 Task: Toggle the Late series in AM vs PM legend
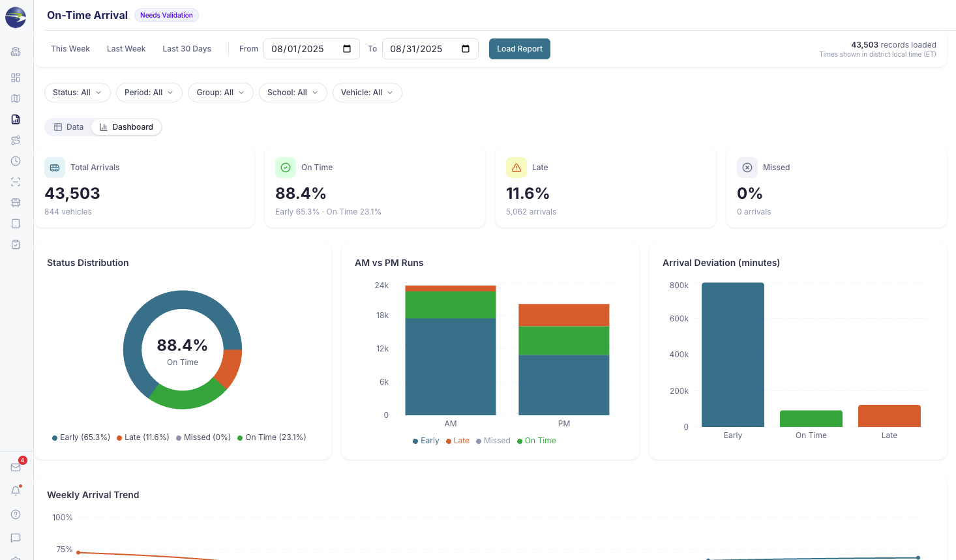pos(458,441)
